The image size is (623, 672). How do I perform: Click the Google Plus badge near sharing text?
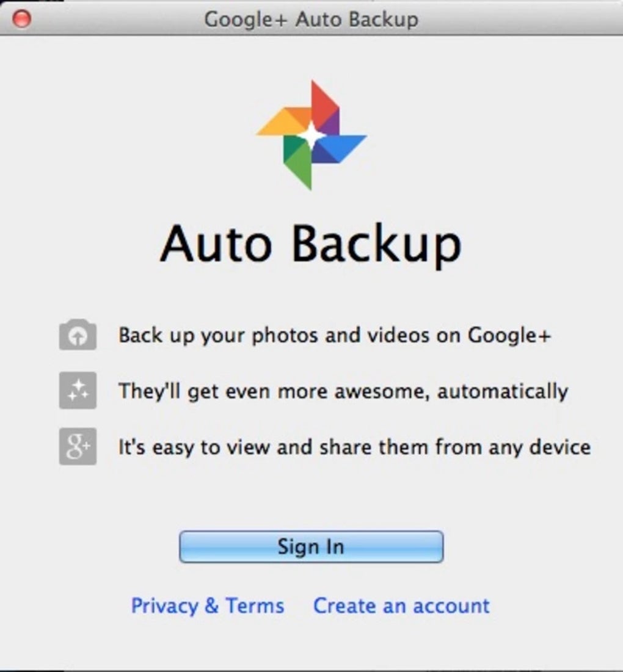78,447
